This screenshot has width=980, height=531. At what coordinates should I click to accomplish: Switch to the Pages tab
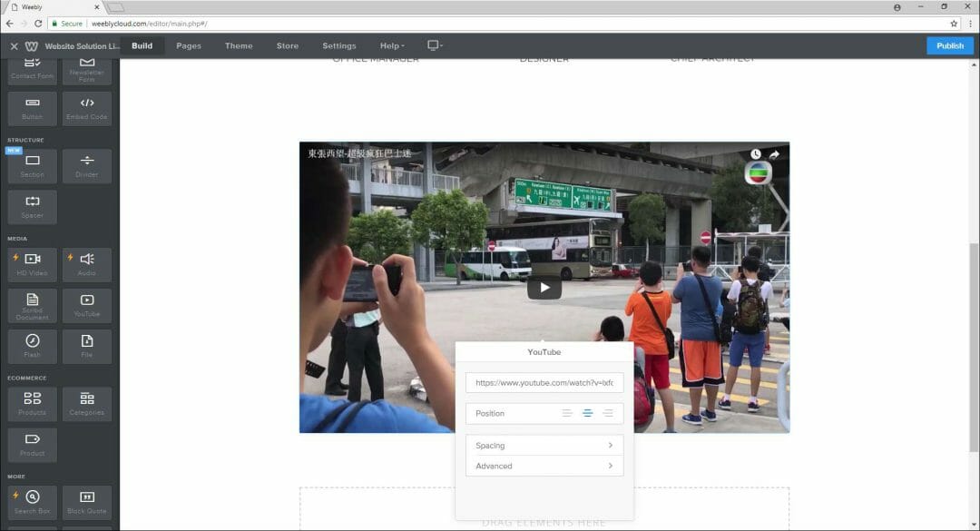point(188,45)
